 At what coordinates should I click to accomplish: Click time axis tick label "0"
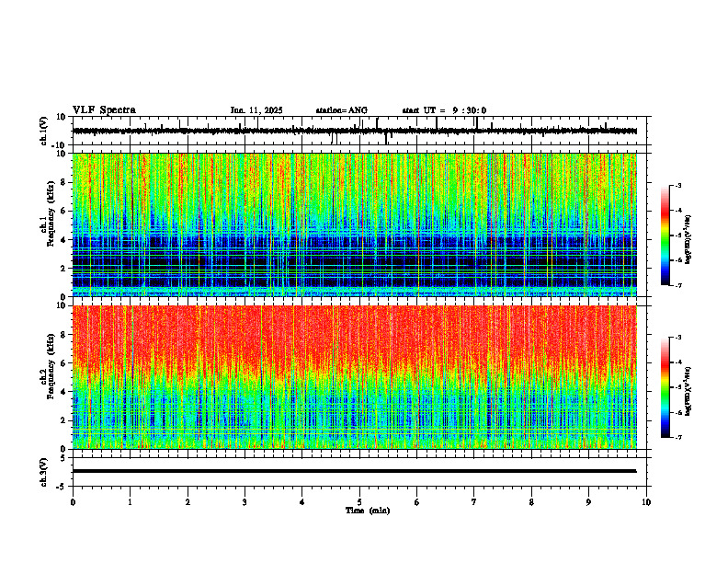73,502
